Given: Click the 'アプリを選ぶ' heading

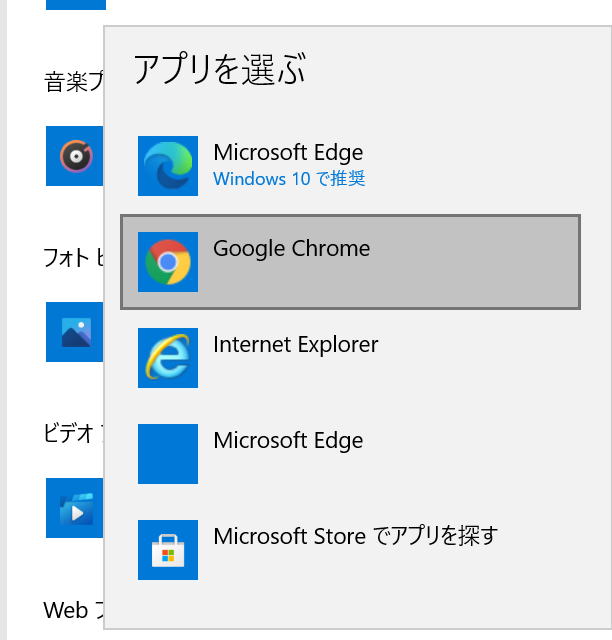Looking at the screenshot, I should 220,69.
